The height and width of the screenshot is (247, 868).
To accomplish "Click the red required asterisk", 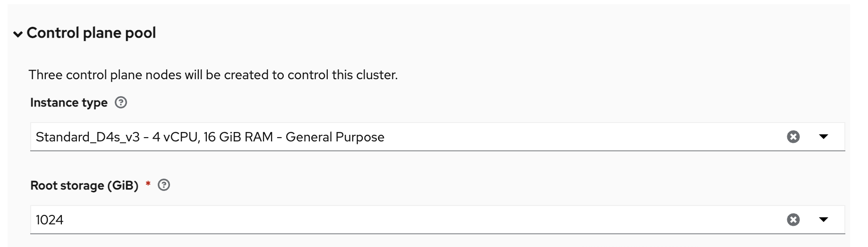I will 148,183.
